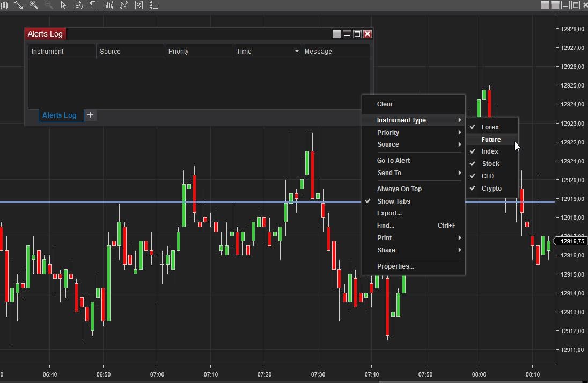Image resolution: width=588 pixels, height=383 pixels.
Task: Toggle the Show Tabs checked option
Action: 413,201
